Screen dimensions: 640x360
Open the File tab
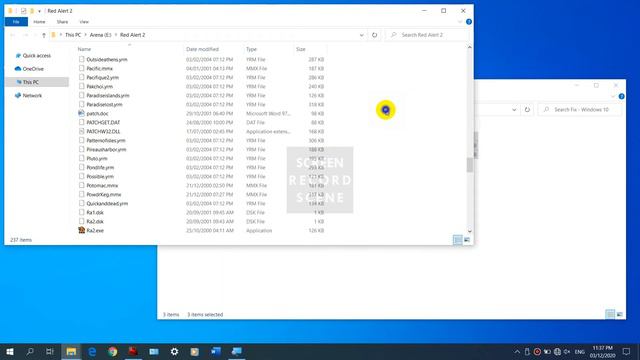click(16, 22)
